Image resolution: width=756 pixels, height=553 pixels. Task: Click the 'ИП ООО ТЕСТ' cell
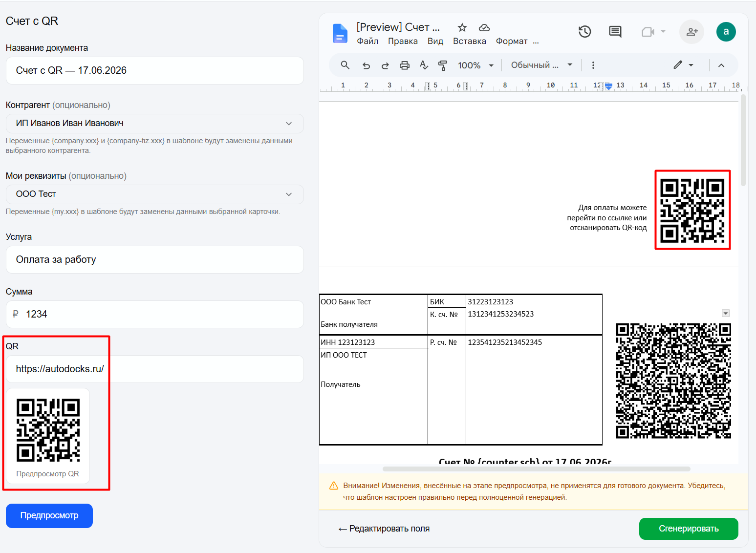[344, 355]
